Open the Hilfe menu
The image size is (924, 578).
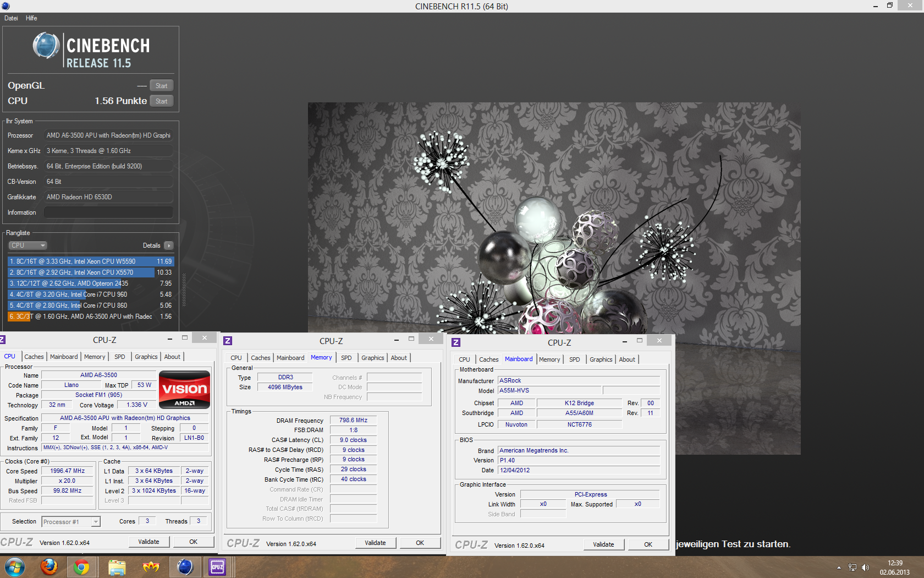point(31,18)
